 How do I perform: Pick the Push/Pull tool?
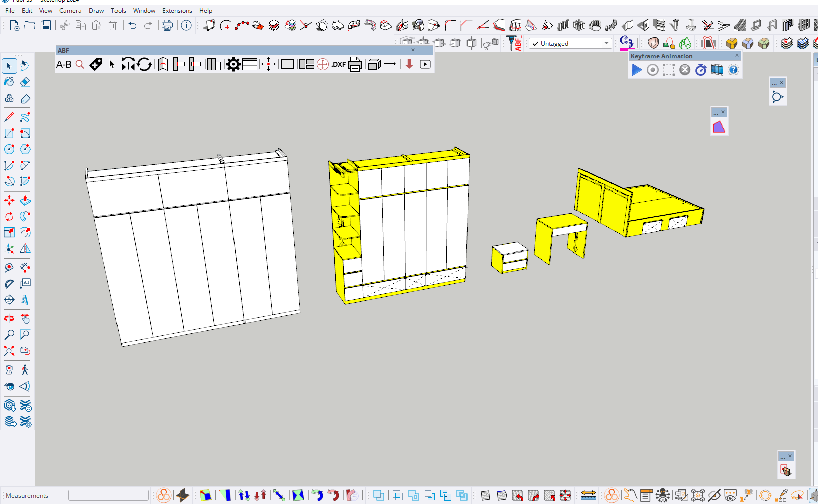(x=25, y=201)
